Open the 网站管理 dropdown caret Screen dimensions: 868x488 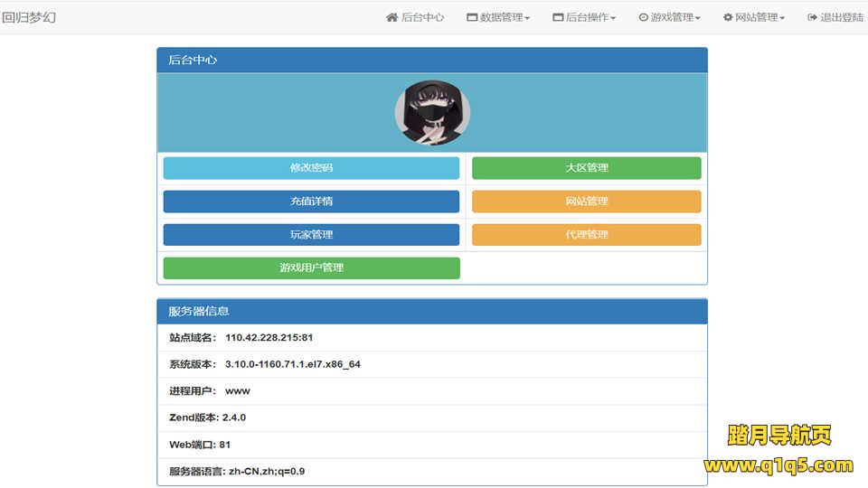(782, 18)
